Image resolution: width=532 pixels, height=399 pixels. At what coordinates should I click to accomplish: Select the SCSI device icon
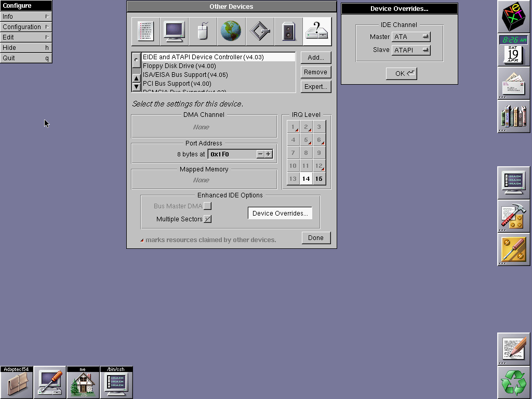pyautogui.click(x=260, y=32)
